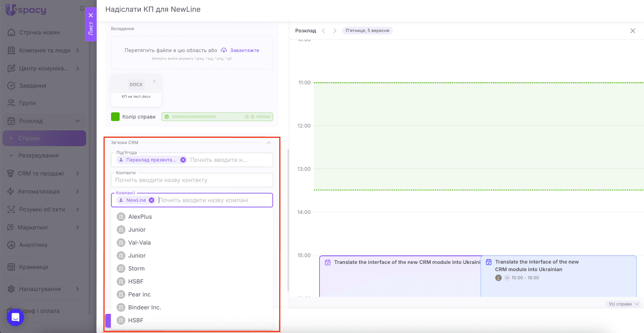
Task: Choose Pear inc company option
Action: point(139,294)
